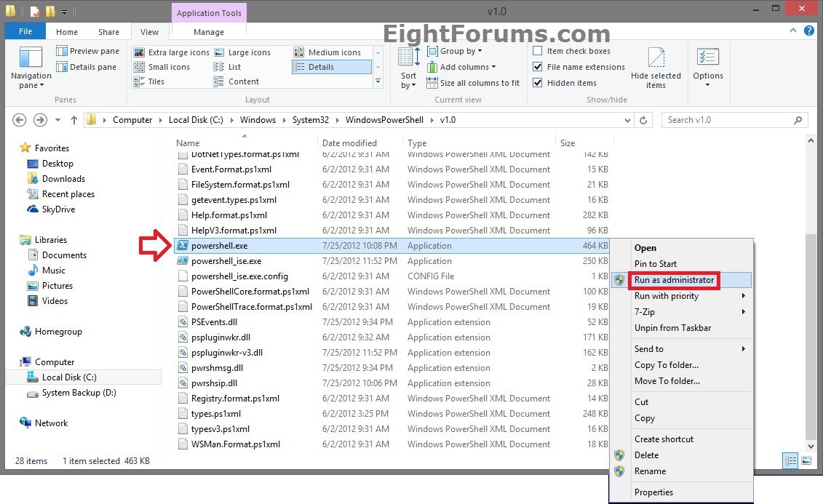Switch to Content layout
This screenshot has height=504, width=823.
[236, 81]
